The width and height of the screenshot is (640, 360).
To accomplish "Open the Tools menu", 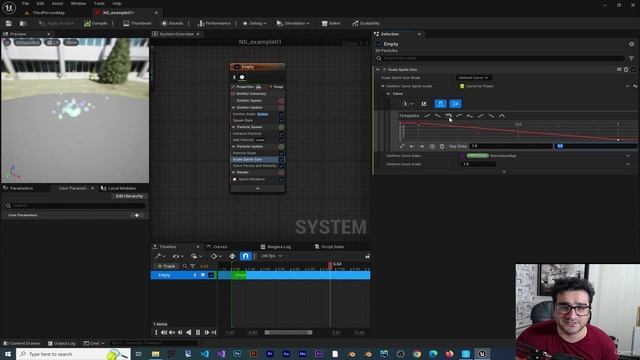I will (99, 3).
